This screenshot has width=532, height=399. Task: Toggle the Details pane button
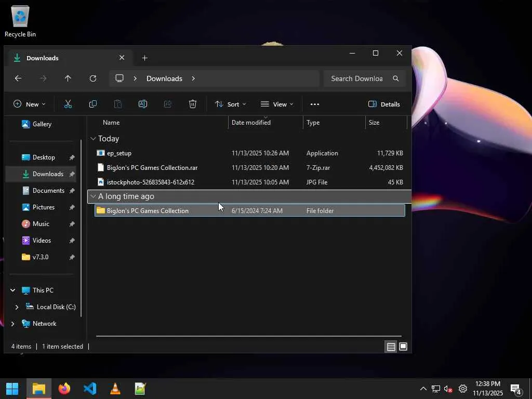[384, 104]
